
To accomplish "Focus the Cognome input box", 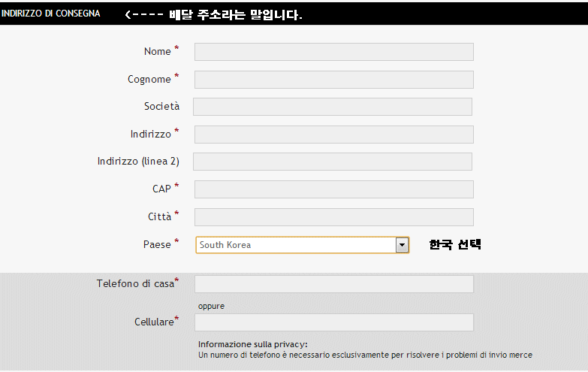I will pyautogui.click(x=333, y=80).
